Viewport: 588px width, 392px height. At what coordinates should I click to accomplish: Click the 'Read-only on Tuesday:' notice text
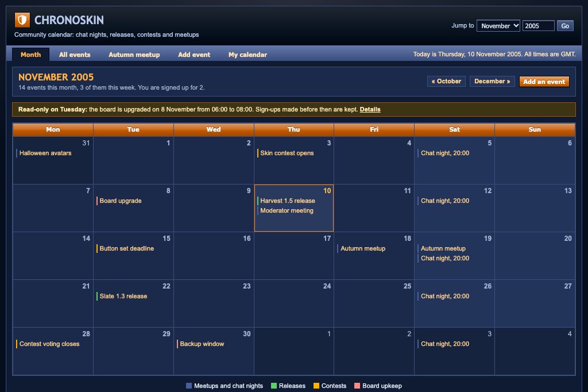click(52, 109)
